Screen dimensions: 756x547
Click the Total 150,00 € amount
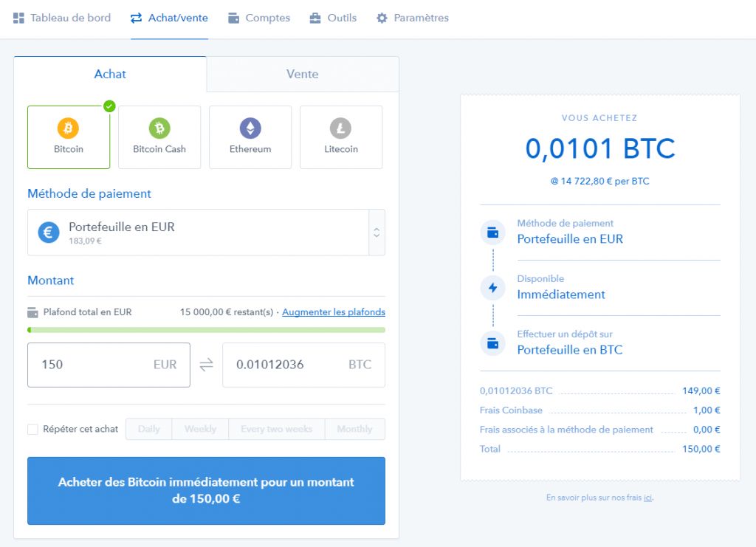pos(701,449)
